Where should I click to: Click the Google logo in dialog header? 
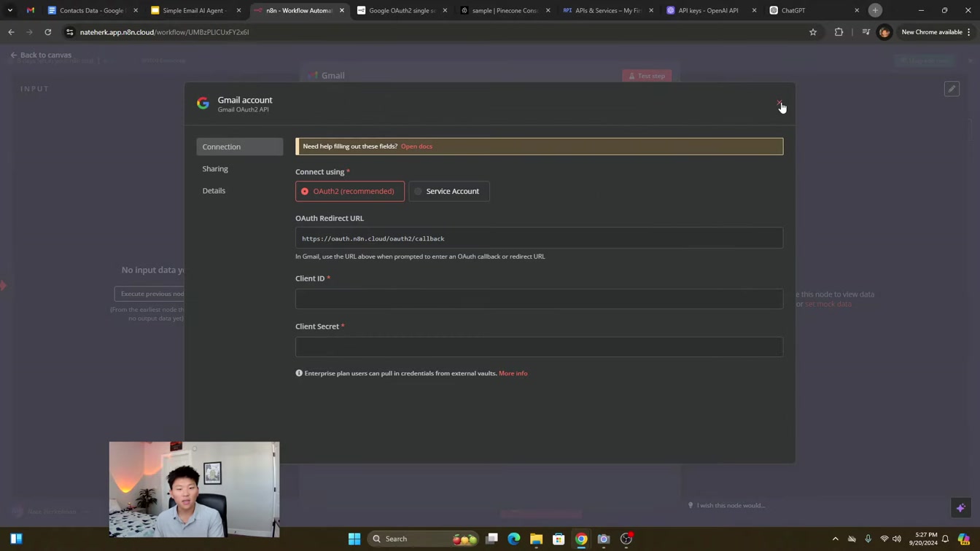203,103
